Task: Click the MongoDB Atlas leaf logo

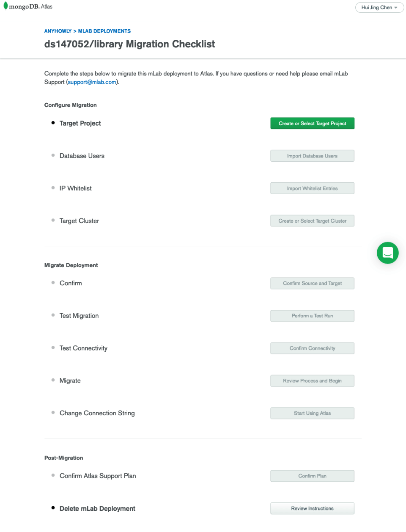Action: (x=5, y=6)
